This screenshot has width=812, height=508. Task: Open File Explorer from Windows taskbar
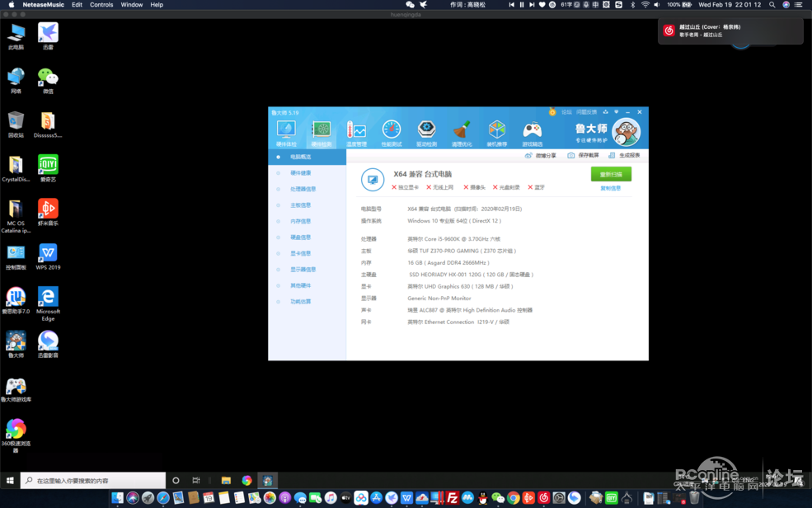(227, 481)
